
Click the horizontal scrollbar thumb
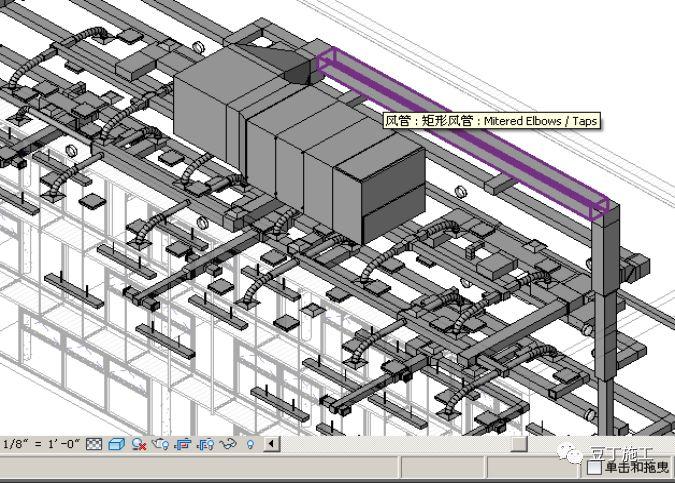pos(519,444)
